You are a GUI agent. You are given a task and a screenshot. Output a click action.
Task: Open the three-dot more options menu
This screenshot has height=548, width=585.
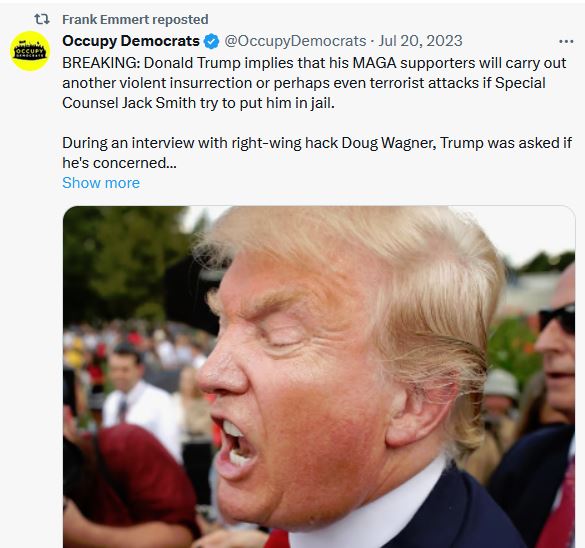tap(566, 41)
